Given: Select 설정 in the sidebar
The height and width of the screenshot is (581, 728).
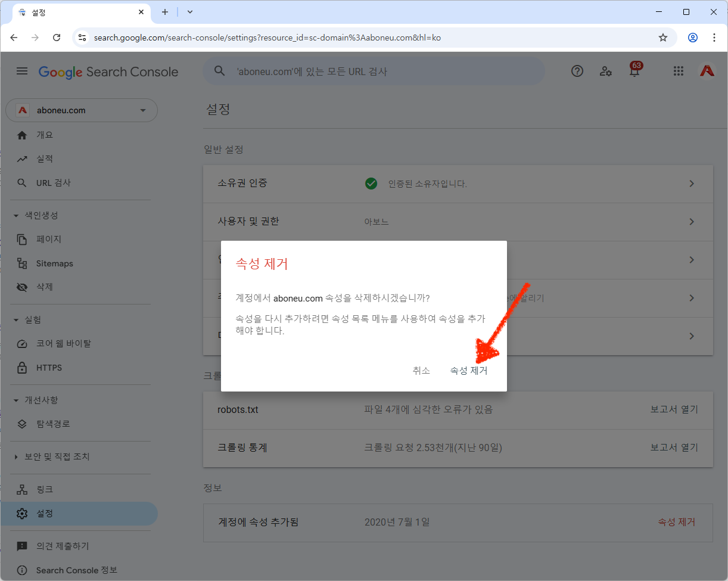Looking at the screenshot, I should [x=79, y=514].
